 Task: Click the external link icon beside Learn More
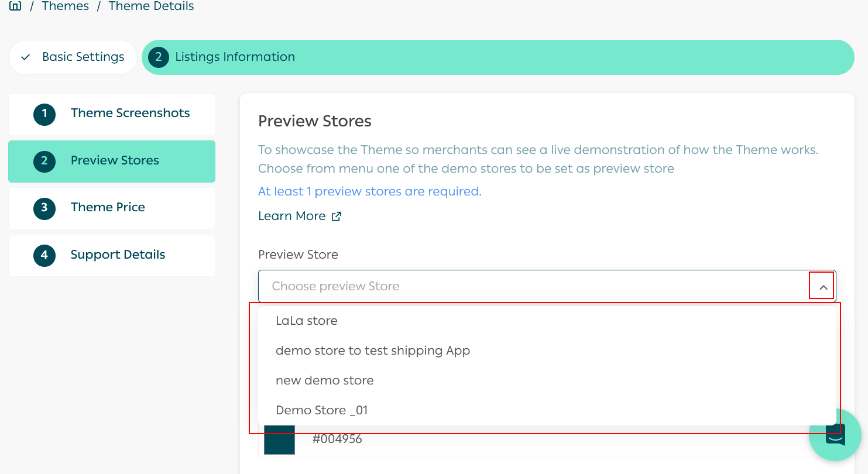click(337, 217)
